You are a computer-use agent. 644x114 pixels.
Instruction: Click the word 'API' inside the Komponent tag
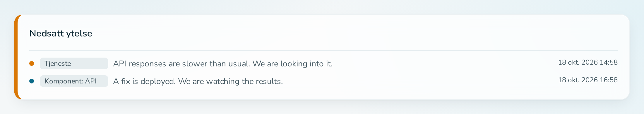(91, 81)
